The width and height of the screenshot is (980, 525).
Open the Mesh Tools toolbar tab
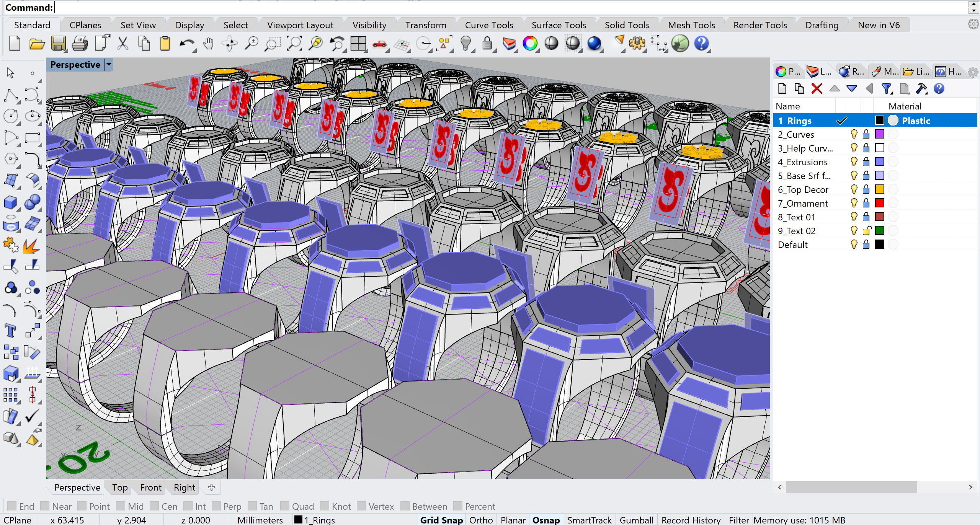coord(691,25)
